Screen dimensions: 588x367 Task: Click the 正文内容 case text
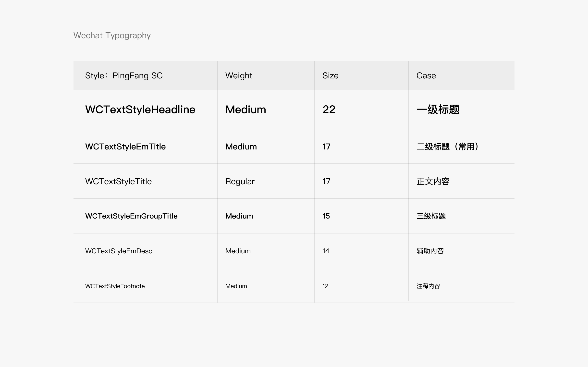(x=433, y=181)
